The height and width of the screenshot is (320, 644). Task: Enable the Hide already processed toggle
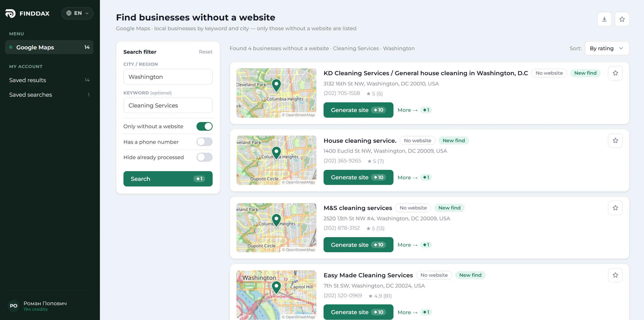coord(204,157)
